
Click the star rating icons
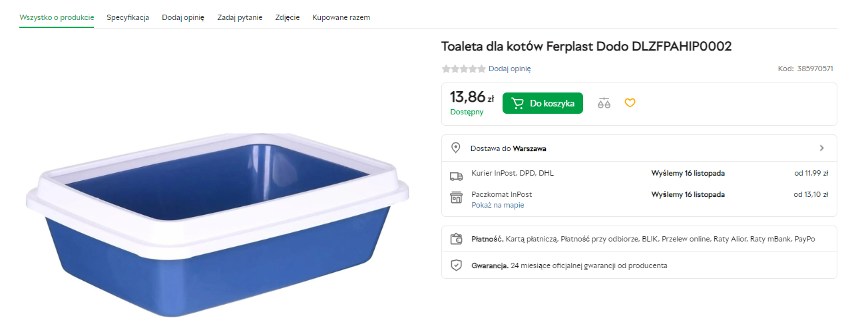[x=463, y=69]
